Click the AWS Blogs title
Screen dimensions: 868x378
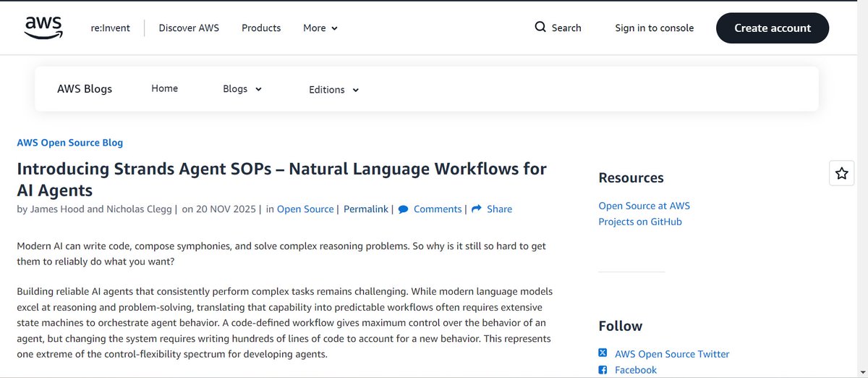pyautogui.click(x=85, y=89)
